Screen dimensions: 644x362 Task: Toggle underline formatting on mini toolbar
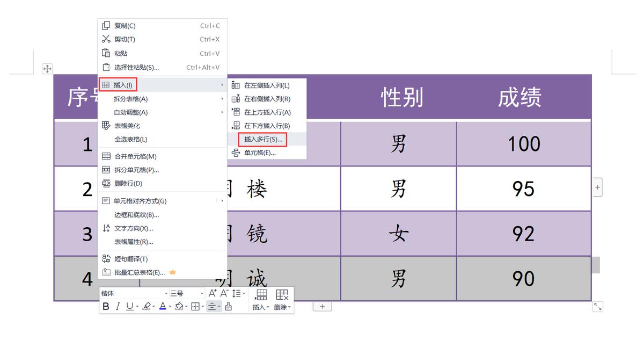pos(129,306)
